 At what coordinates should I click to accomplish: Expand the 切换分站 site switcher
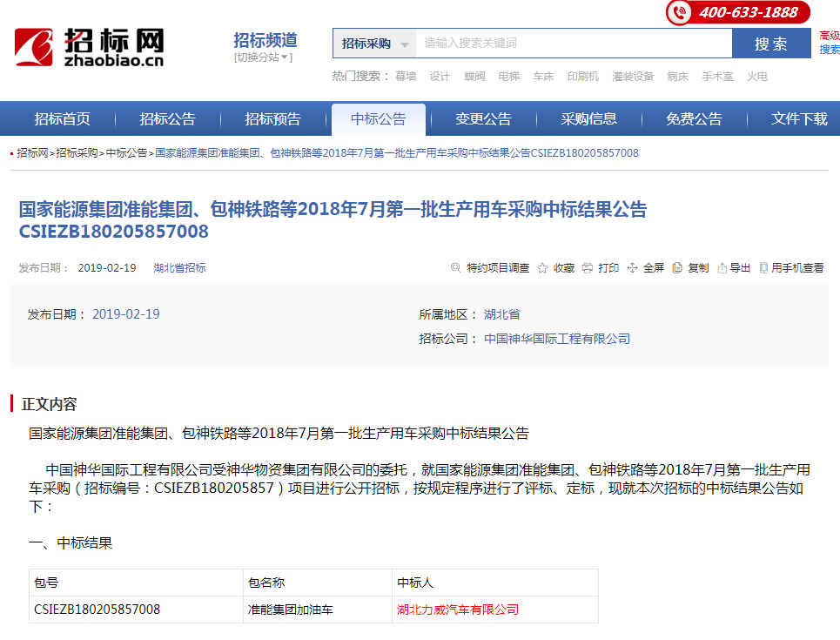263,57
